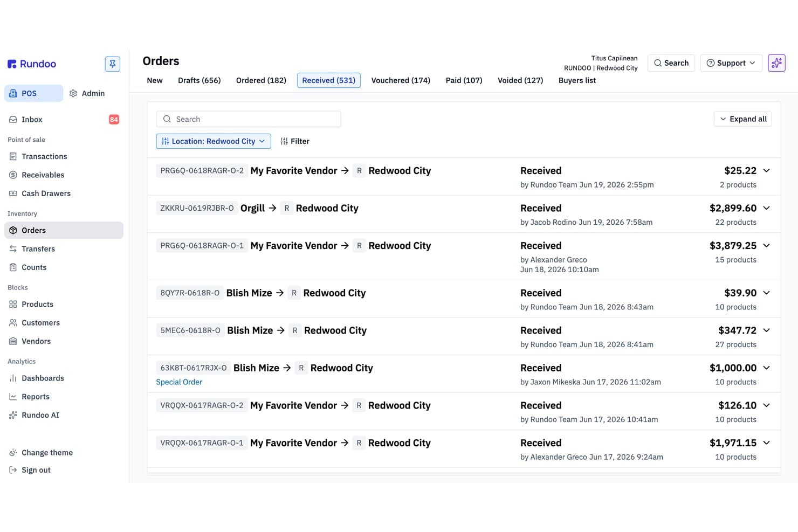Viewport: 798px width, 532px height.
Task: Click the pin sidebar icon
Action: pyautogui.click(x=112, y=64)
